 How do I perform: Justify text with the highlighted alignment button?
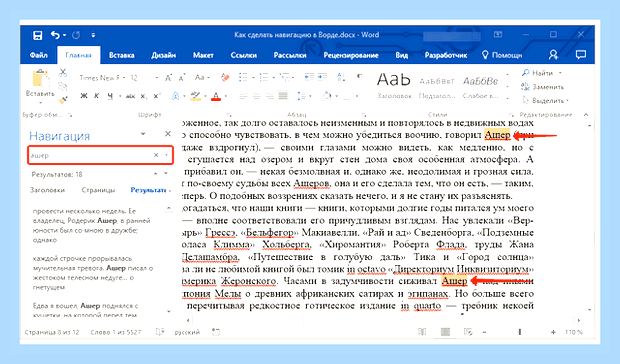283,96
